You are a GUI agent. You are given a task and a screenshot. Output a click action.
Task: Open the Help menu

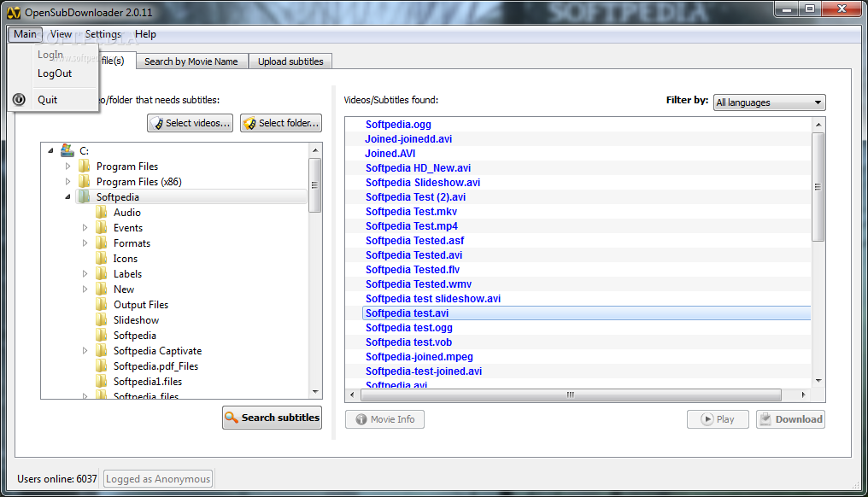tap(145, 34)
